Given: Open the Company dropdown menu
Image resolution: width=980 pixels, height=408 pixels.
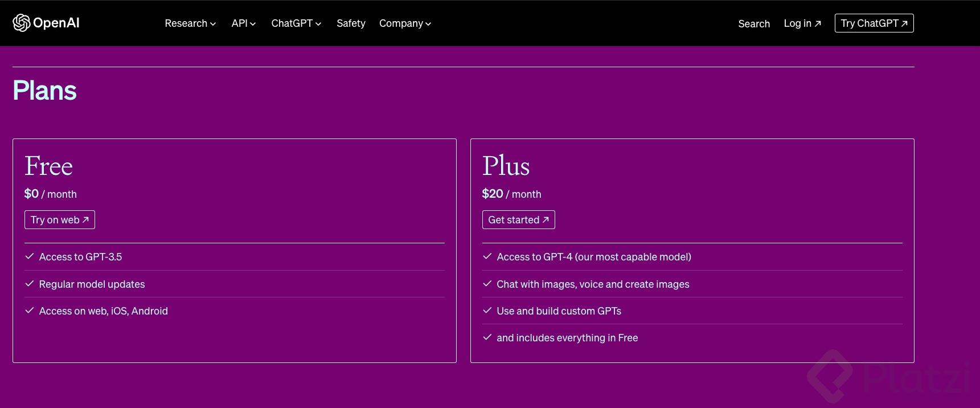Looking at the screenshot, I should click(x=405, y=23).
